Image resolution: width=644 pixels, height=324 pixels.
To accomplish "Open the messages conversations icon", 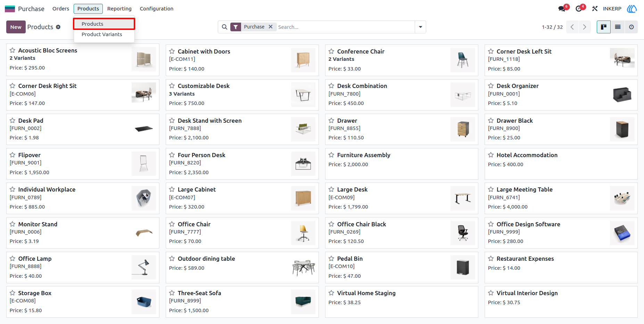I will [x=562, y=9].
